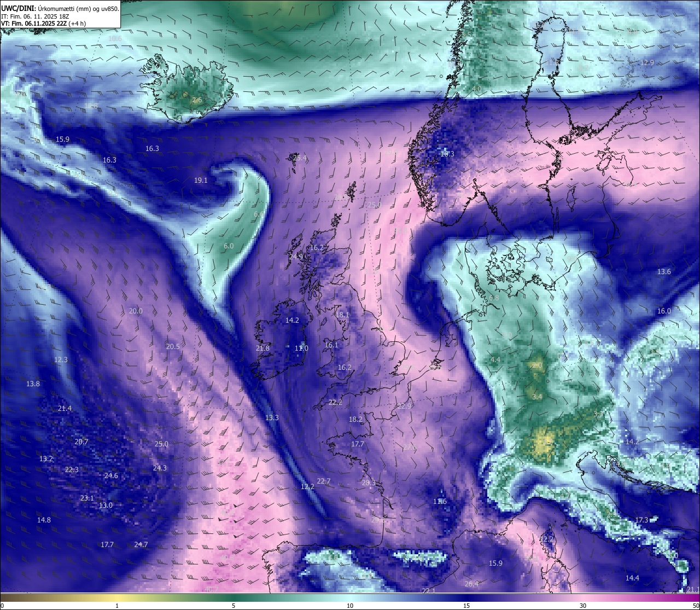Click the 3.4 value label
Image resolution: width=700 pixels, height=610 pixels.
[x=537, y=397]
